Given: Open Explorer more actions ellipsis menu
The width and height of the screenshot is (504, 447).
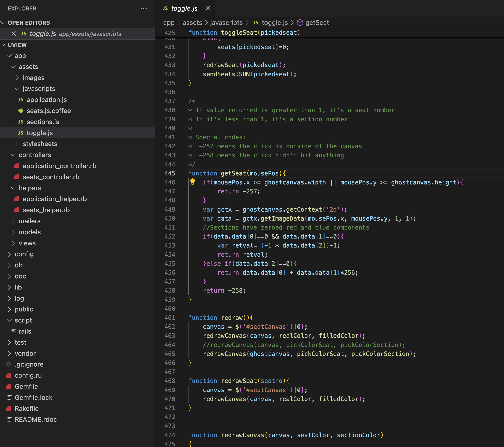Looking at the screenshot, I should click(144, 8).
